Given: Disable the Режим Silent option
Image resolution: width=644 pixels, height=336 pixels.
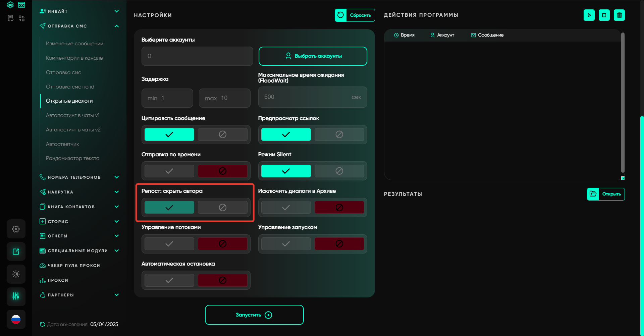Looking at the screenshot, I should coord(339,171).
